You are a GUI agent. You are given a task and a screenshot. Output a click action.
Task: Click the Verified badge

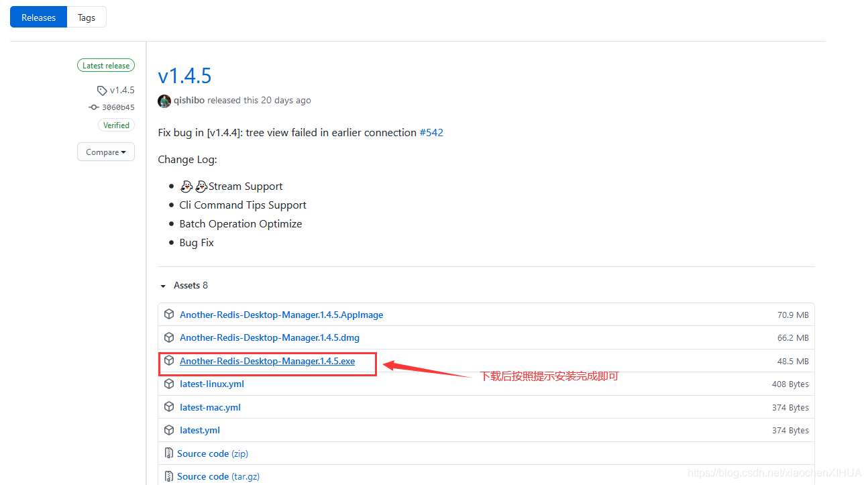(116, 125)
